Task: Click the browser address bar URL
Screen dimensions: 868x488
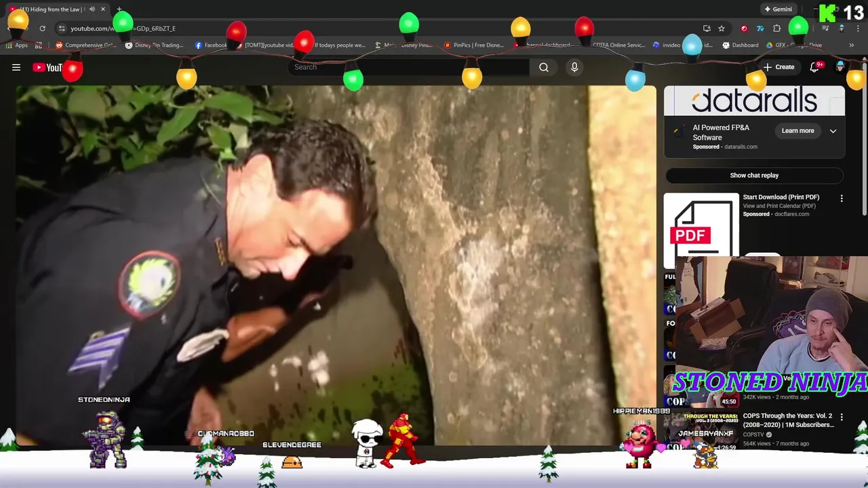Action: click(x=123, y=28)
